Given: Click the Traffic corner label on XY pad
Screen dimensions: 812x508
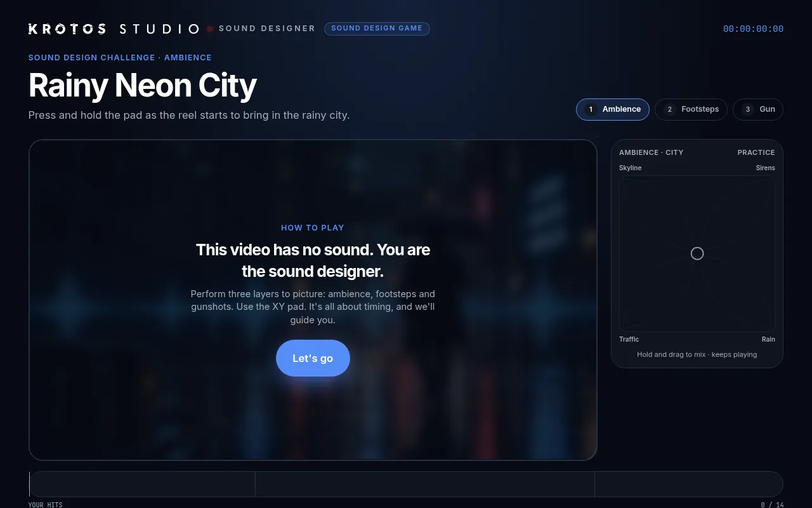Looking at the screenshot, I should click(629, 339).
